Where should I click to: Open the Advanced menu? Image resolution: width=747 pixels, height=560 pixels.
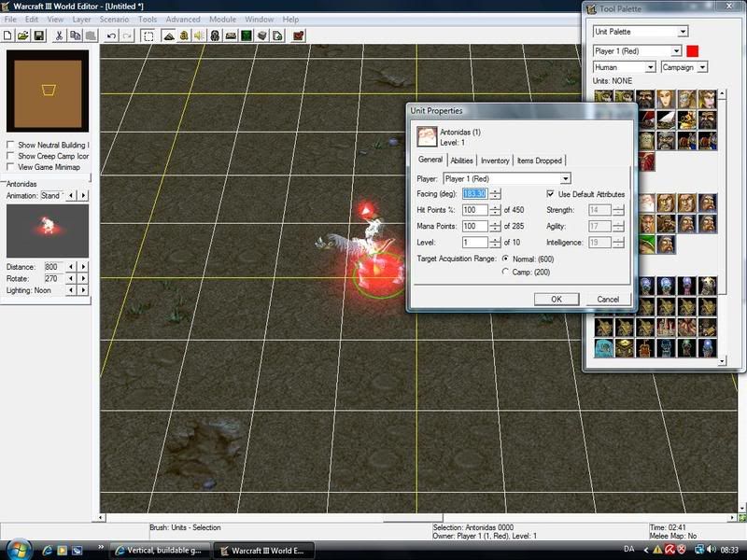coord(183,20)
